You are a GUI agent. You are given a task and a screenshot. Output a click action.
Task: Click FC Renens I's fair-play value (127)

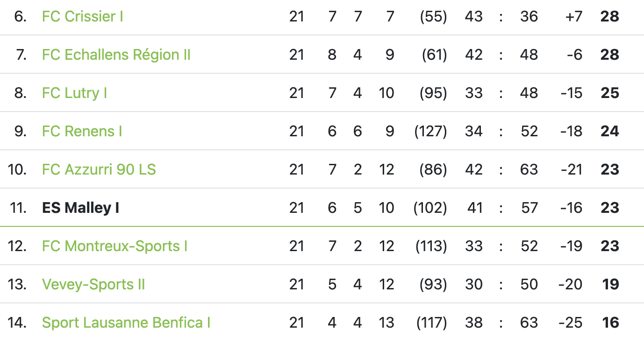[x=430, y=131]
